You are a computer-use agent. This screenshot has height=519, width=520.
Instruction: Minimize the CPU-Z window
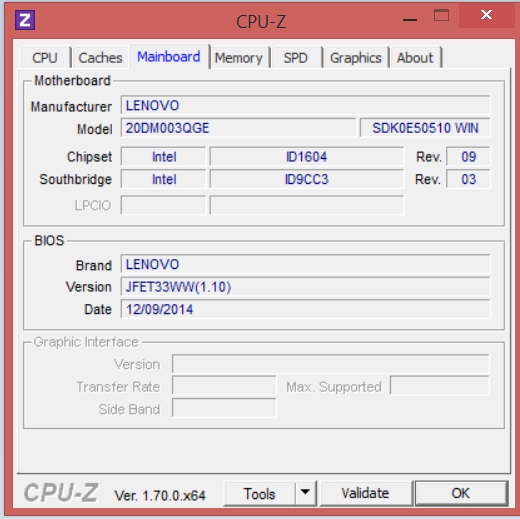pyautogui.click(x=410, y=19)
